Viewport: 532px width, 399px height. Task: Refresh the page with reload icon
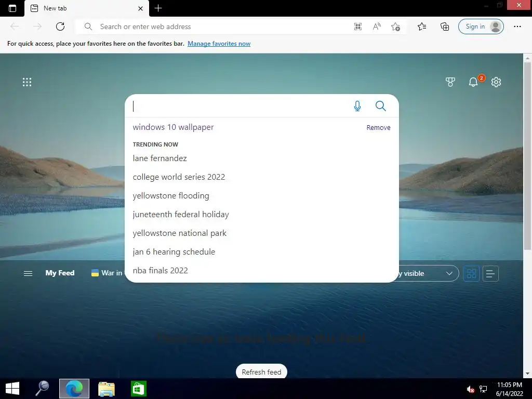point(60,26)
